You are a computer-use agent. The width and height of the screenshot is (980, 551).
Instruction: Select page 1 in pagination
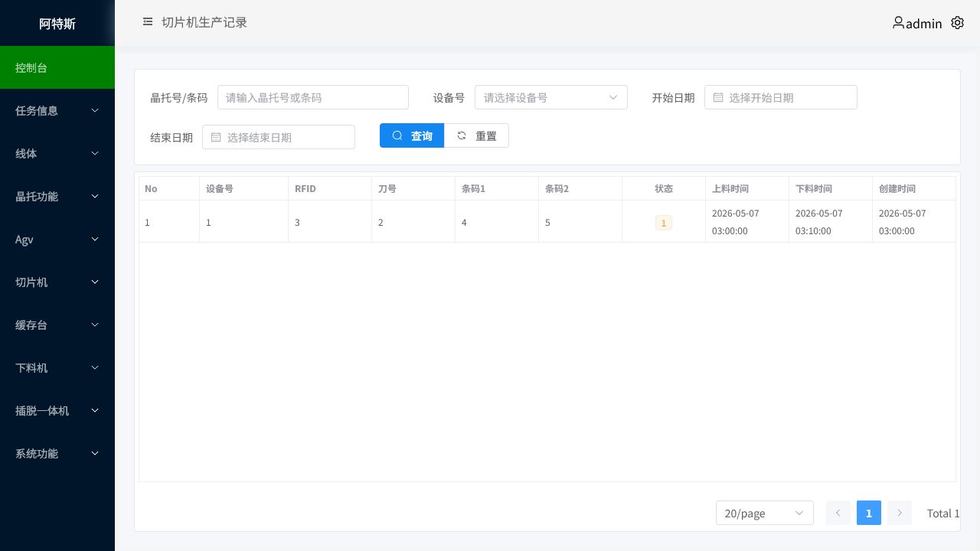pyautogui.click(x=869, y=513)
